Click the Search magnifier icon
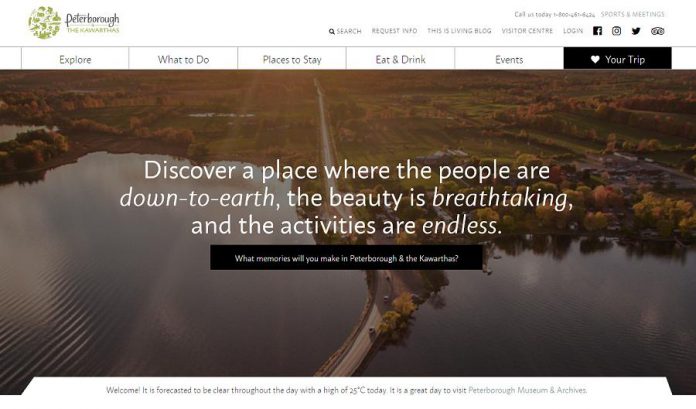 click(x=332, y=32)
